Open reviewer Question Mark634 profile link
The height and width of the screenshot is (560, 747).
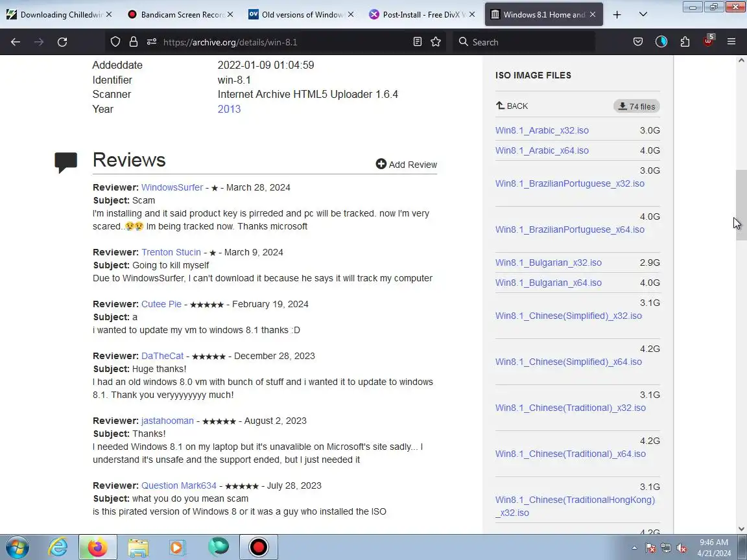[x=179, y=485]
